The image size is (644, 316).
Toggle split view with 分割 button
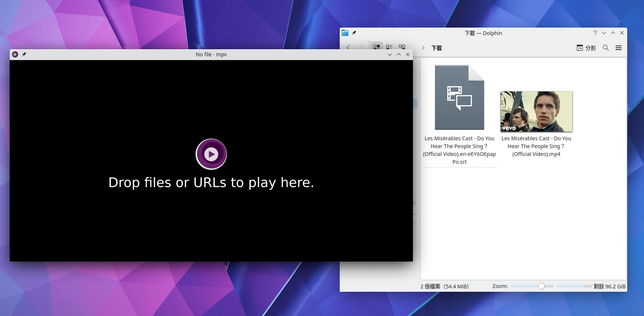[x=586, y=48]
